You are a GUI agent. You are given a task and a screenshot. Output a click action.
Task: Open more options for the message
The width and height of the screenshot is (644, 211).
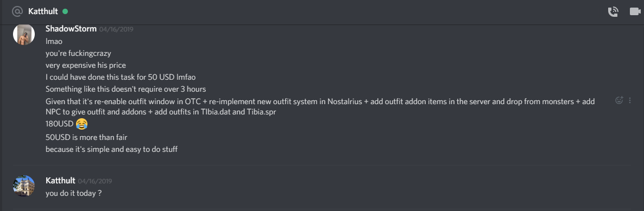pyautogui.click(x=630, y=100)
